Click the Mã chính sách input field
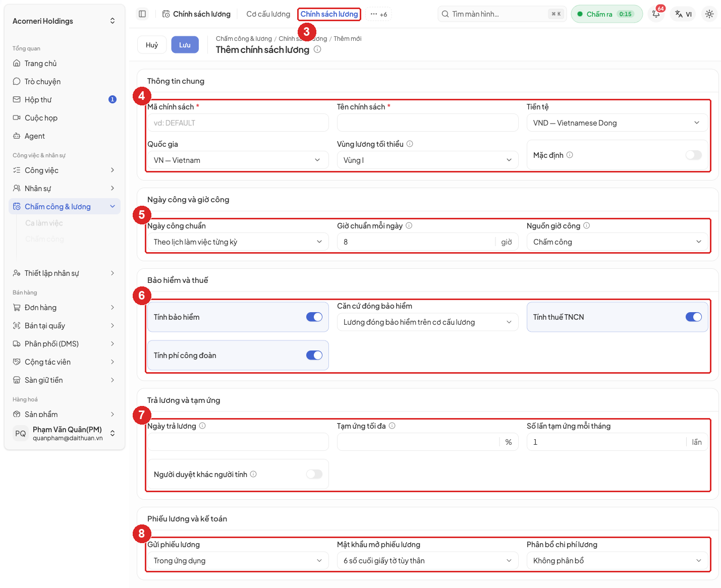This screenshot has width=721, height=588. tap(238, 123)
